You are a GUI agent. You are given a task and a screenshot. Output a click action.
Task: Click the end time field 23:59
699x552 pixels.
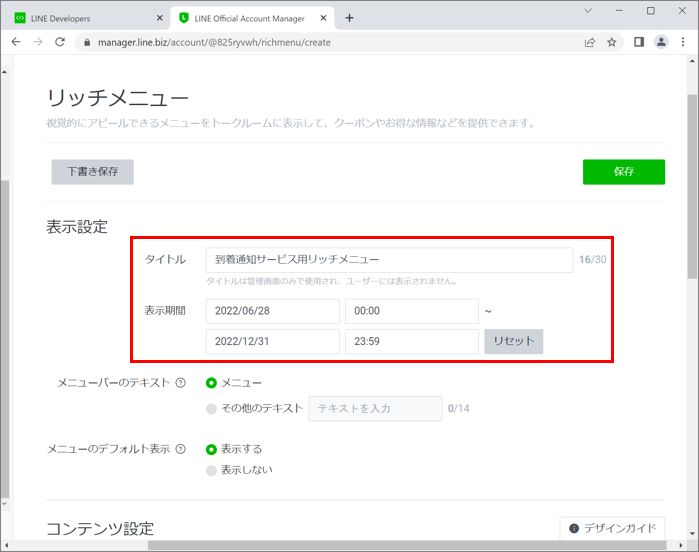pyautogui.click(x=412, y=341)
